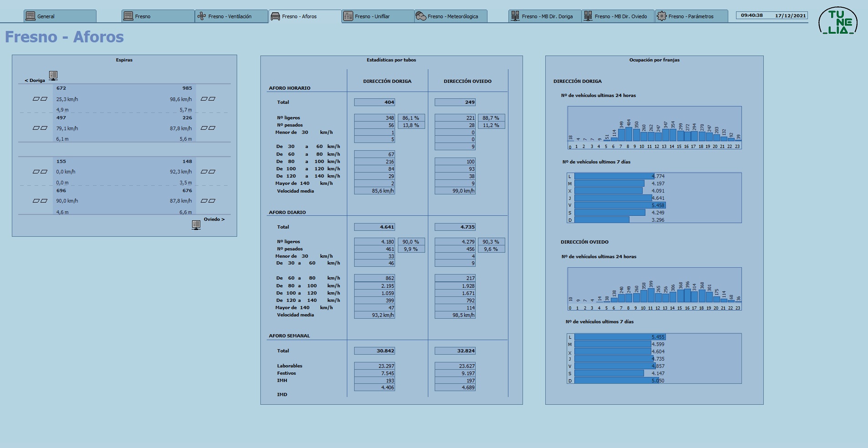Click the 'Oviedo >' direction label

214,219
